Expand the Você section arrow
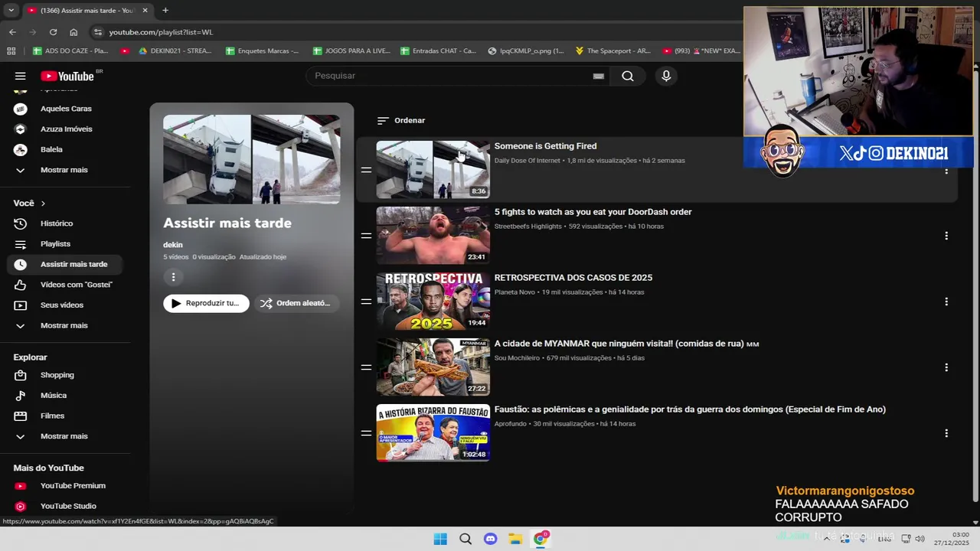Screen dimensions: 980x551 pos(43,204)
